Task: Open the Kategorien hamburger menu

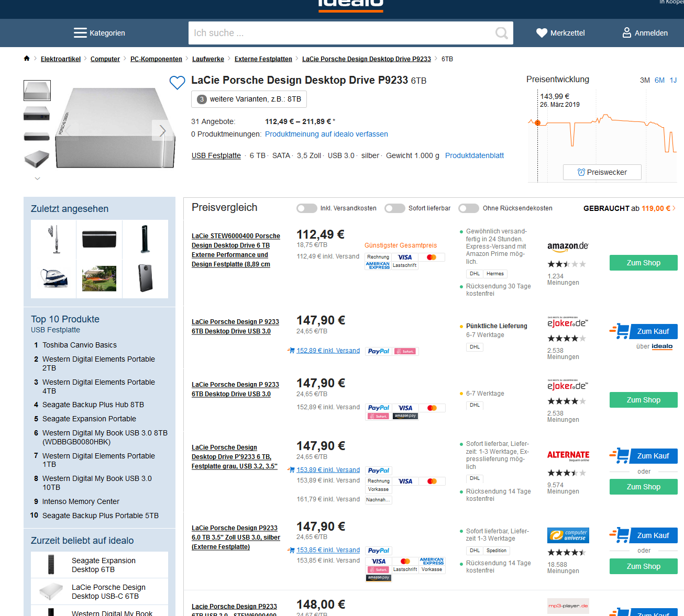Action: click(x=80, y=33)
